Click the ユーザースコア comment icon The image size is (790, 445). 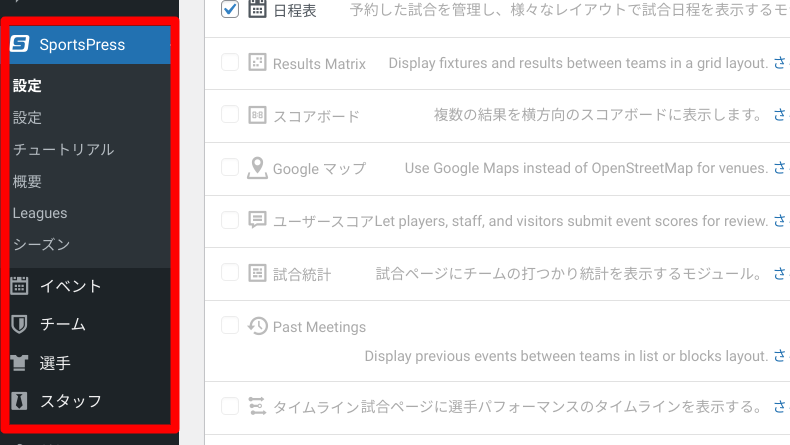tap(257, 220)
